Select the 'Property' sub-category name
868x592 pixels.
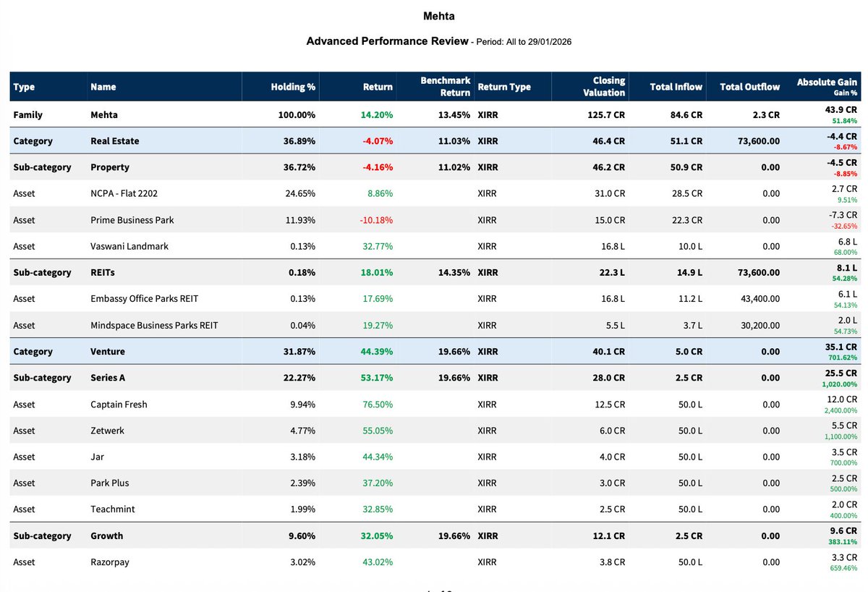(x=110, y=167)
